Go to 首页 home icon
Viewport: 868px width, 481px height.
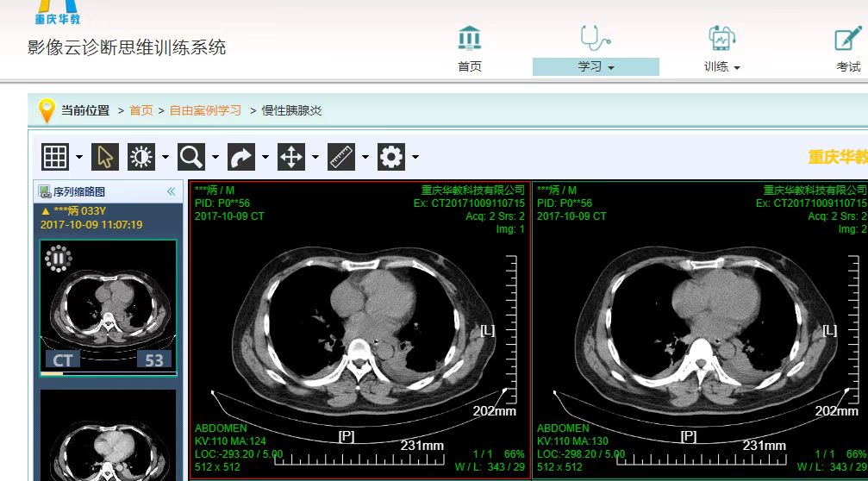coord(470,38)
